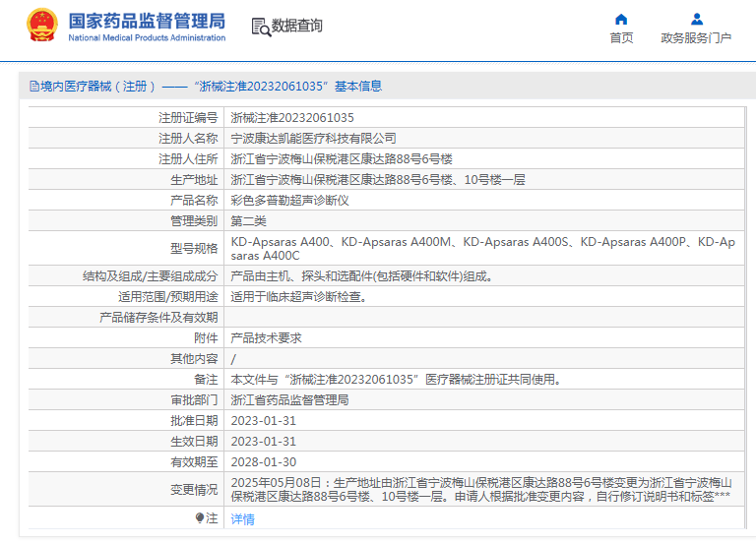756x544 pixels.
Task: Click the 适用范围/预期用途 label
Action: click(x=167, y=297)
